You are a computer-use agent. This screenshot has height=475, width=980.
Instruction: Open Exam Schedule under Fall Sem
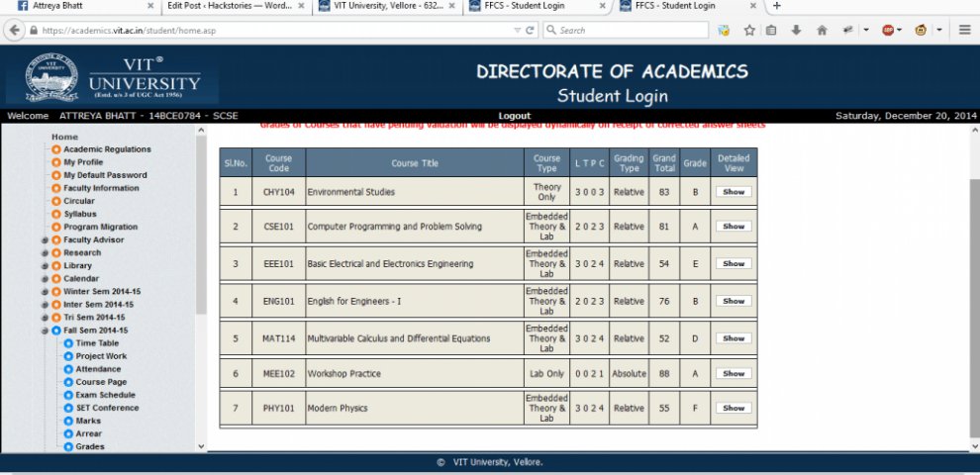click(x=105, y=395)
